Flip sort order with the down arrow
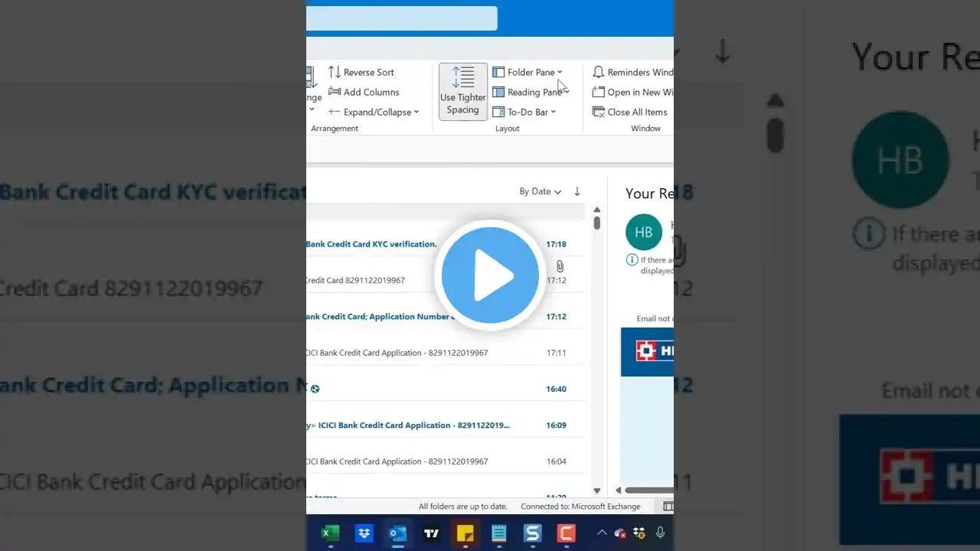This screenshot has width=980, height=551. (577, 191)
